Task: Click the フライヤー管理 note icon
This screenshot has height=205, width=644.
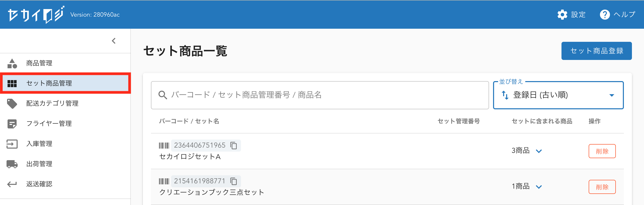Action: pyautogui.click(x=12, y=124)
